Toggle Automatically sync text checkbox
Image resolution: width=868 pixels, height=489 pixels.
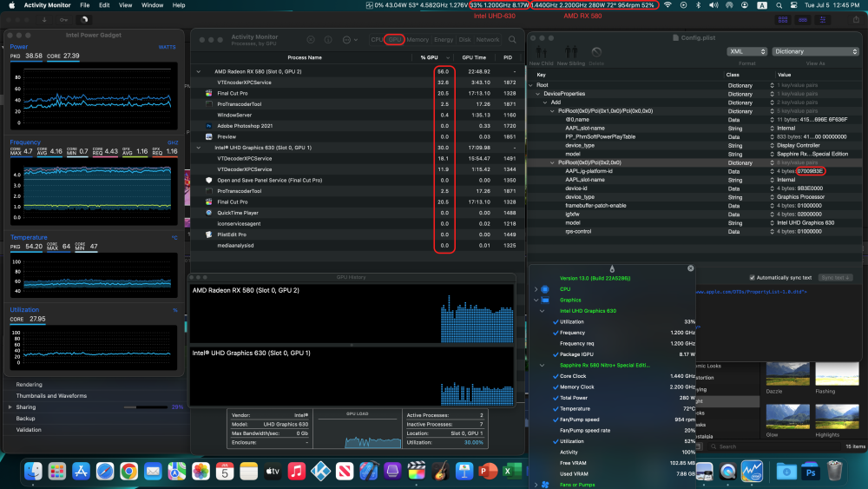point(752,277)
